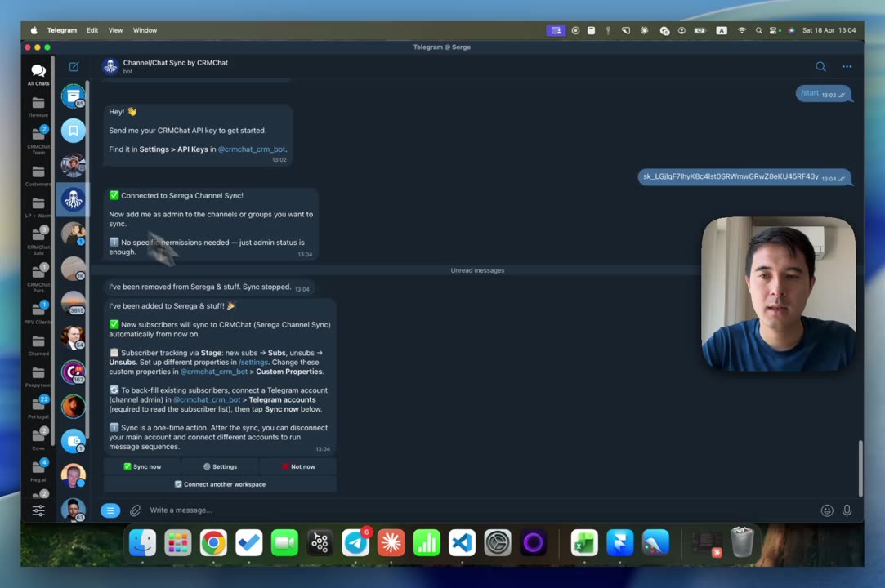Screen dimensions: 885x588
Task: Open the bot command menu button
Action: click(x=110, y=510)
